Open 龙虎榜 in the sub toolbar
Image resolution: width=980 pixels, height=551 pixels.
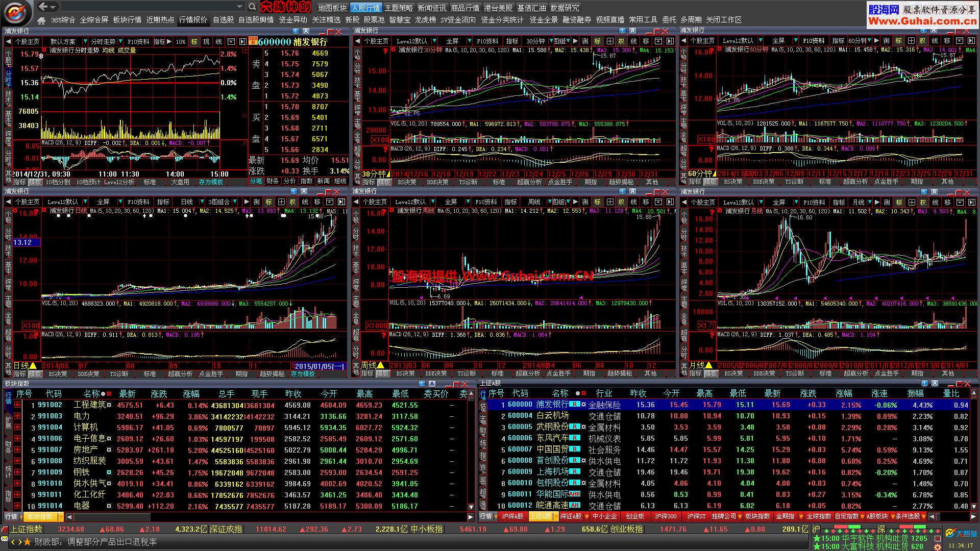[425, 20]
